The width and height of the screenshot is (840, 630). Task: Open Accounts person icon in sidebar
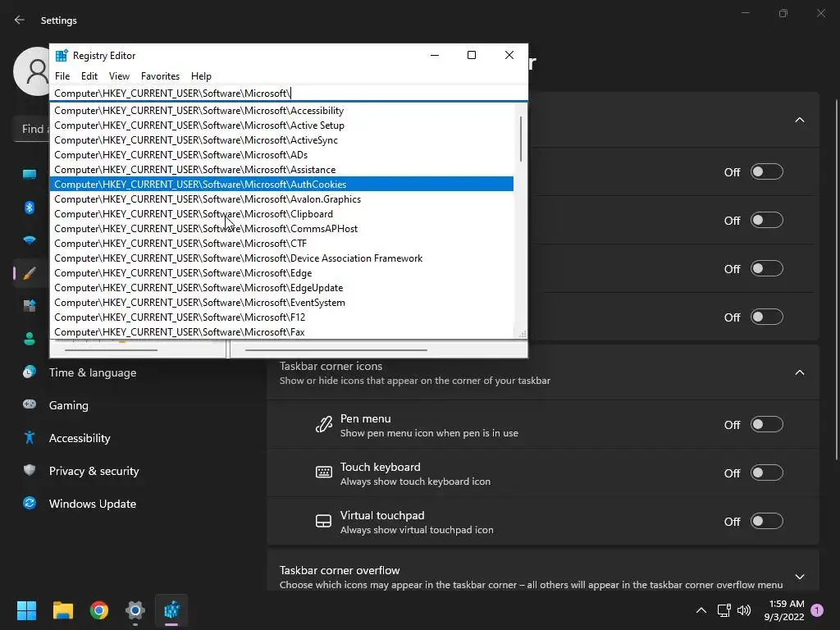tap(30, 339)
